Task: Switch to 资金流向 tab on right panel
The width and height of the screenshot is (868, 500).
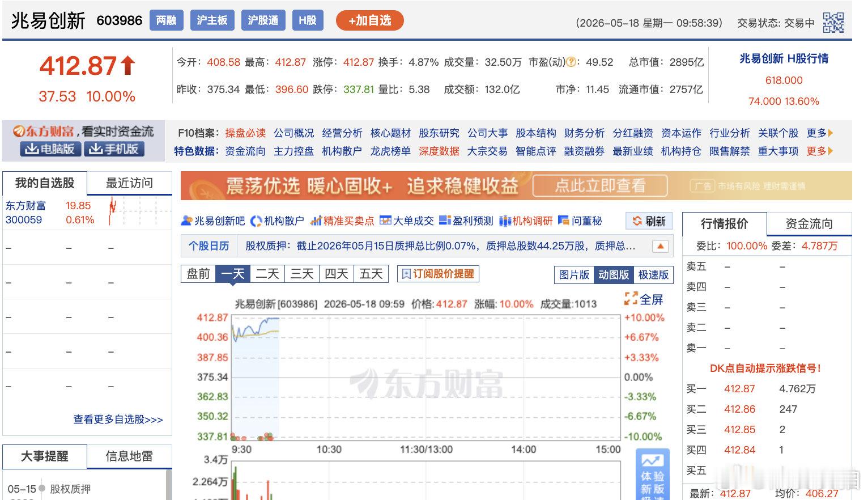Action: [x=809, y=223]
